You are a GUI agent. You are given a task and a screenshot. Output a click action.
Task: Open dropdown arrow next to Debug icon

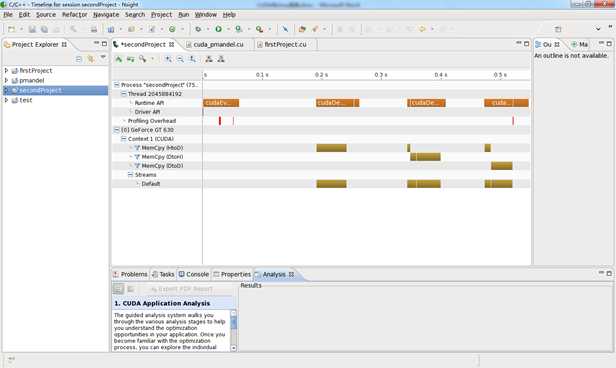pos(208,29)
